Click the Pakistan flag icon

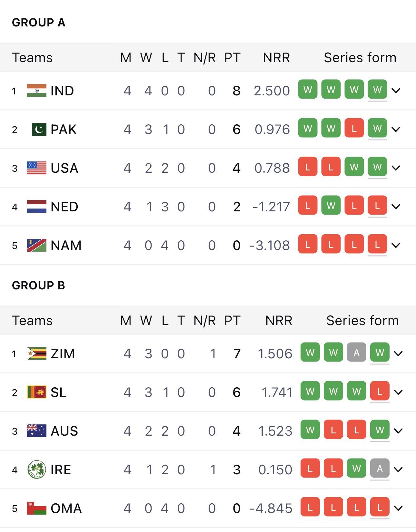point(39,129)
